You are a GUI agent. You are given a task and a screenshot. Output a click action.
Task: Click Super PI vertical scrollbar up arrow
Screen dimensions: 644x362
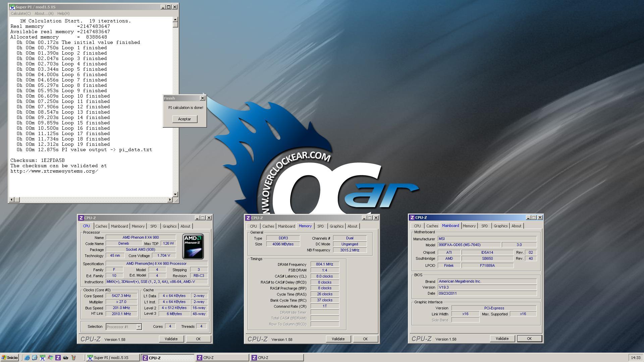[175, 20]
